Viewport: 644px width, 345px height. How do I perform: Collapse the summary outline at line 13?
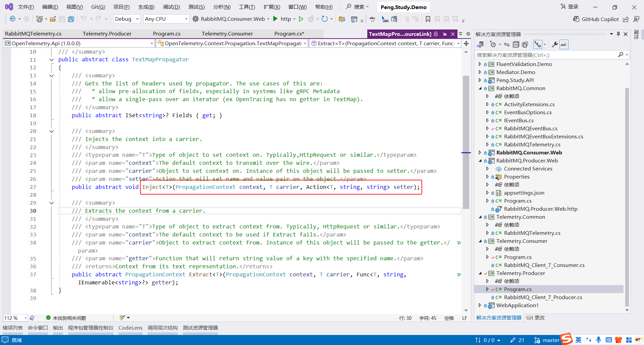[51, 76]
